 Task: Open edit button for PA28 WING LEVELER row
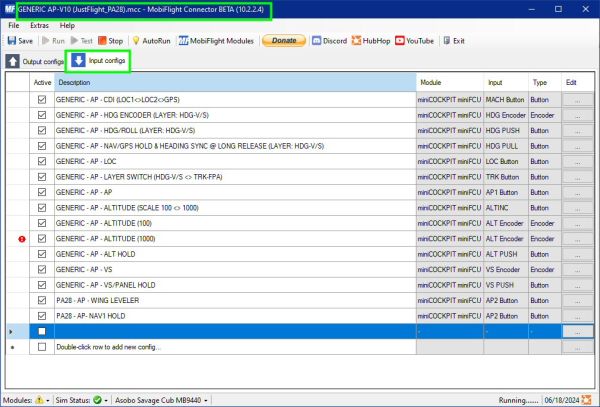pos(577,301)
